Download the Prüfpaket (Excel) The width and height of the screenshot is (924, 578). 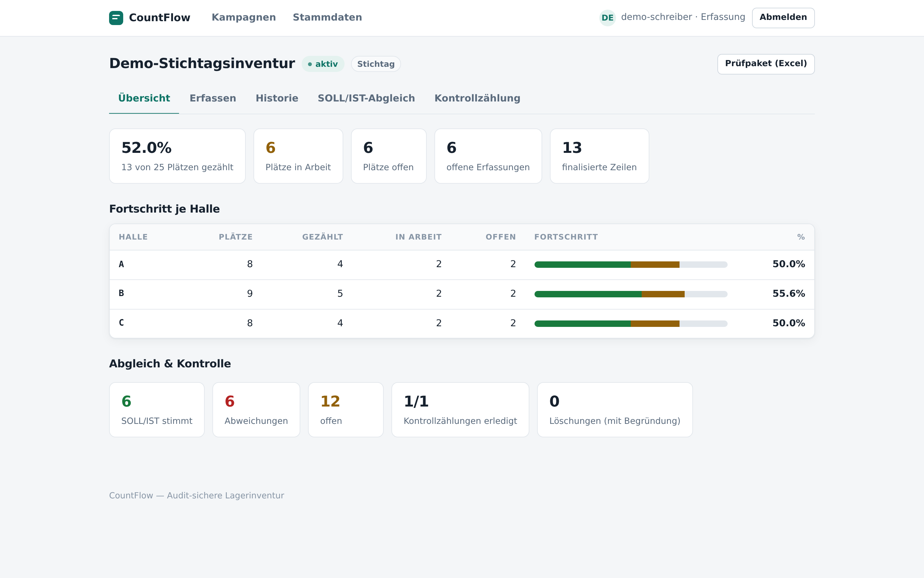point(766,64)
